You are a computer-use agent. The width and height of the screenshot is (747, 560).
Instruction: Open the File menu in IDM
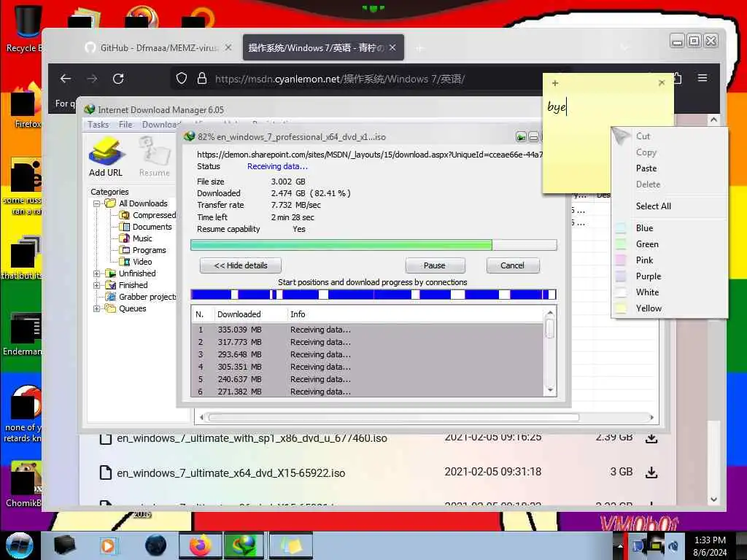click(125, 124)
